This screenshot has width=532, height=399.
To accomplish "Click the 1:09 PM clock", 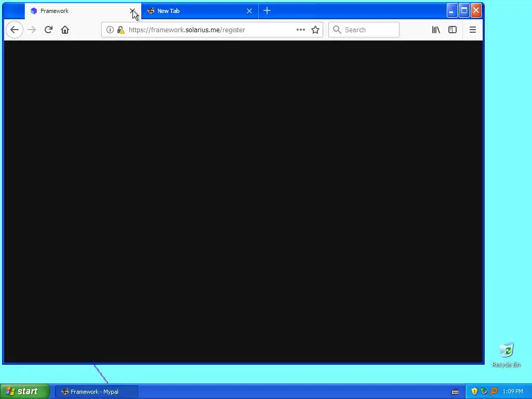I will point(513,392).
